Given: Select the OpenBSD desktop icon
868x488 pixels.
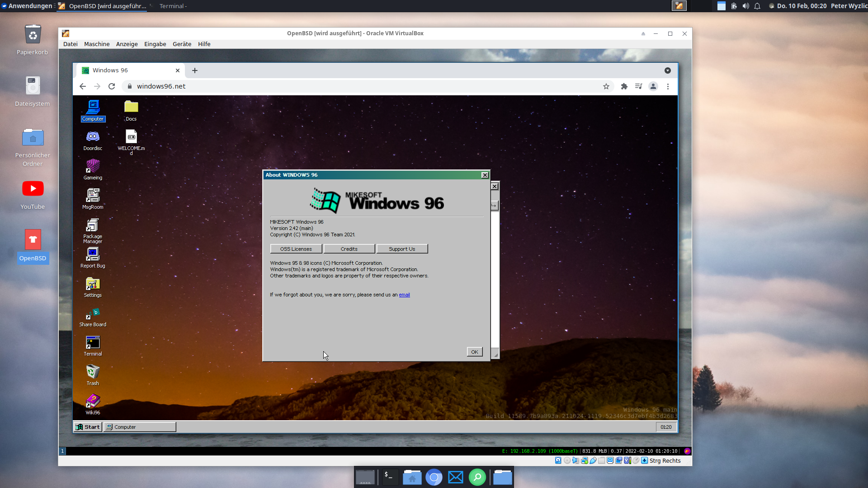Looking at the screenshot, I should [x=33, y=246].
